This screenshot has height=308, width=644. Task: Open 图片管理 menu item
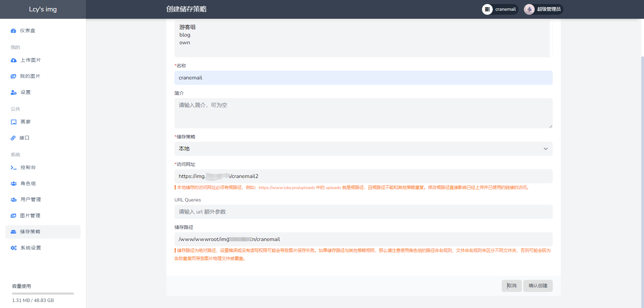tap(43, 216)
